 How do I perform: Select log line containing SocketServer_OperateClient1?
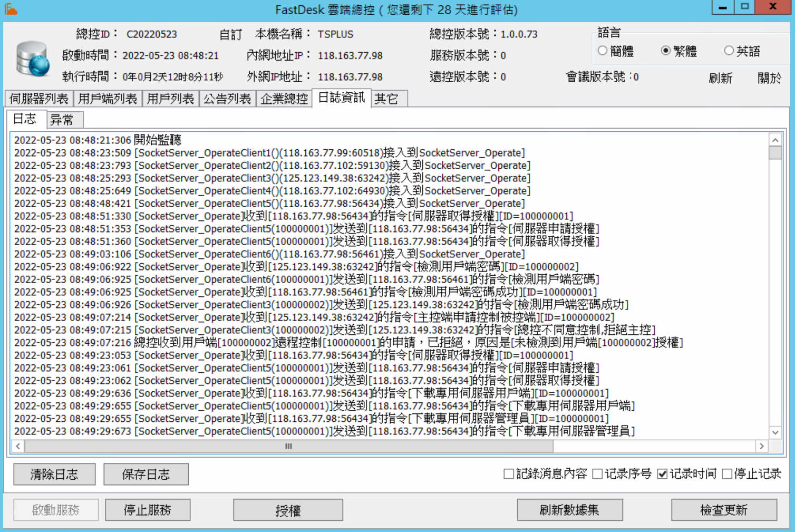coord(269,153)
